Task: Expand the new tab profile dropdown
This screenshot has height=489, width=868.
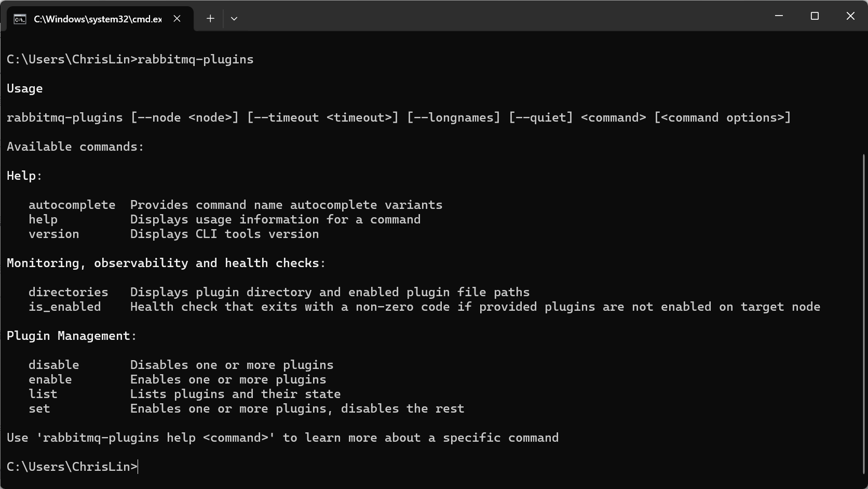Action: tap(234, 19)
